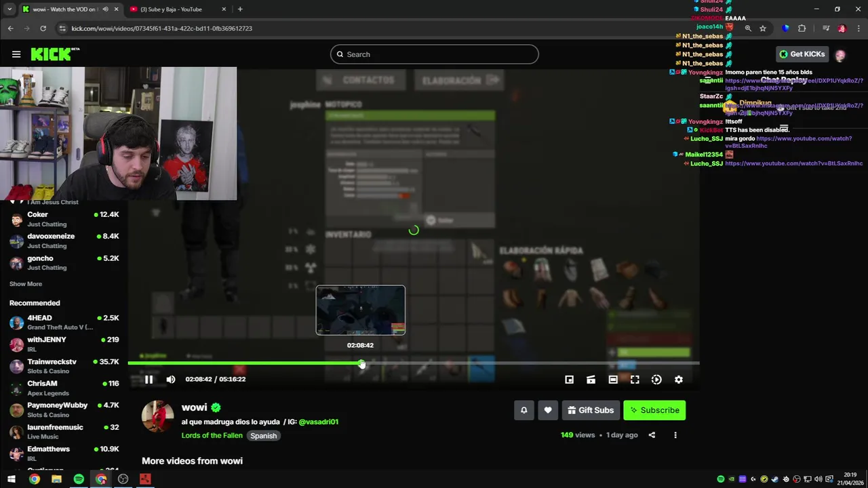Open davooxeneize channel in sidebar
The width and height of the screenshot is (868, 488).
(64, 241)
